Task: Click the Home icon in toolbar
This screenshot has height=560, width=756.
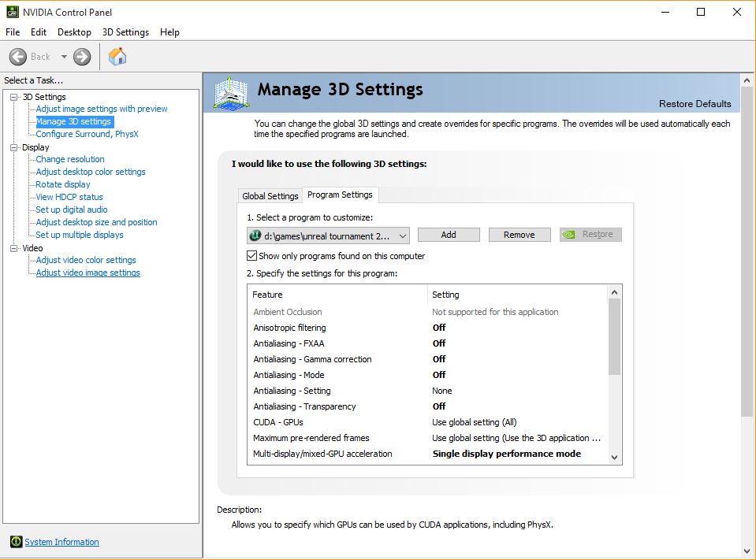Action: pyautogui.click(x=117, y=57)
